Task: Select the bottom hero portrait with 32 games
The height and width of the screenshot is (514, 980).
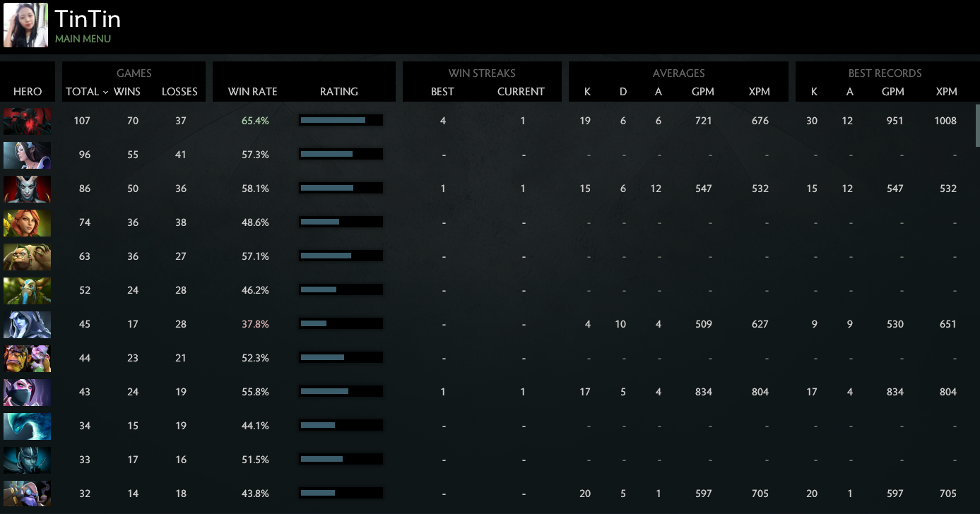Action: (28, 494)
